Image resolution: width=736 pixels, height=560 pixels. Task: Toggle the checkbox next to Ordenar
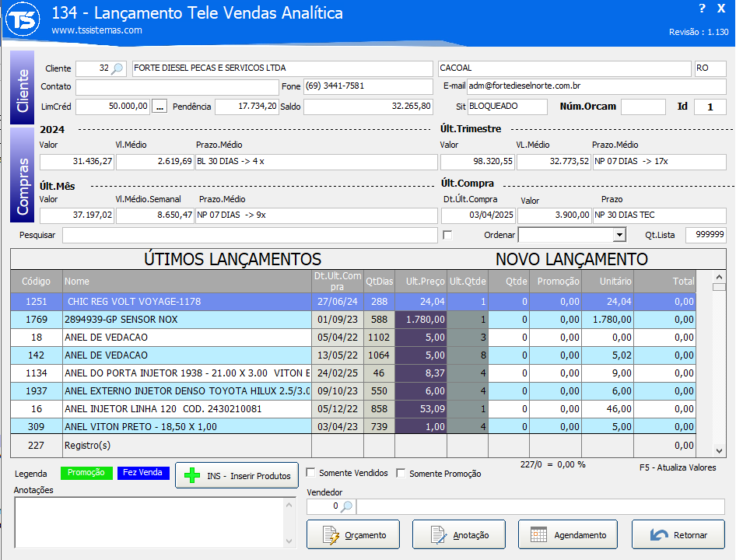point(447,235)
